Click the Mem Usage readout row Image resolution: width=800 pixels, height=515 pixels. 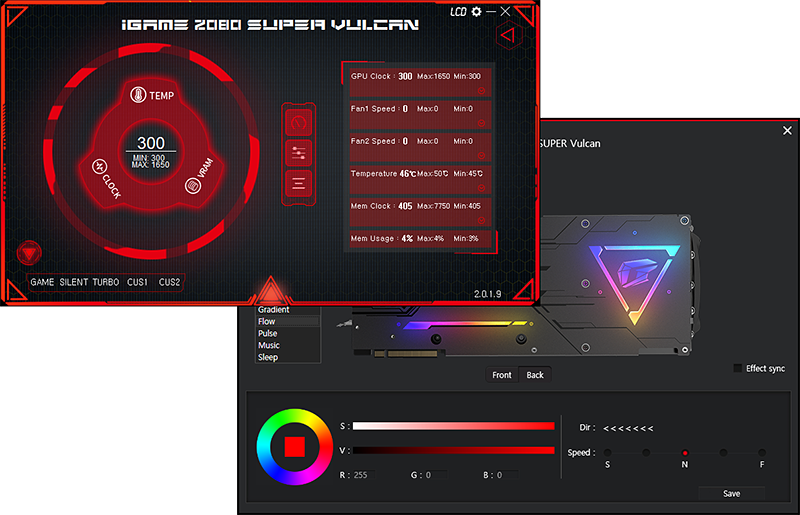click(421, 239)
